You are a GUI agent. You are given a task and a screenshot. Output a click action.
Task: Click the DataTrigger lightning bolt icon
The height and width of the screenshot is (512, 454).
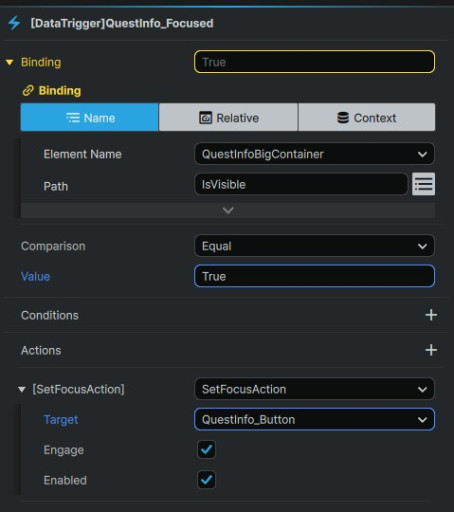pyautogui.click(x=14, y=23)
